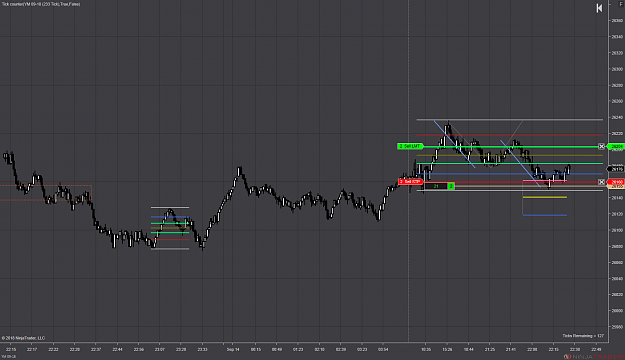
Task: Click the NinjaTrader LLC copyright text
Action: point(23,338)
